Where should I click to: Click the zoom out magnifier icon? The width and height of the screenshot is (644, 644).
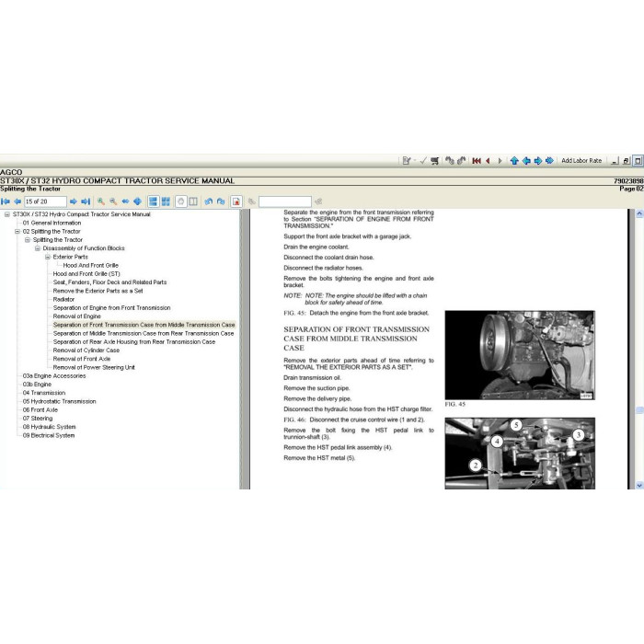[113, 201]
